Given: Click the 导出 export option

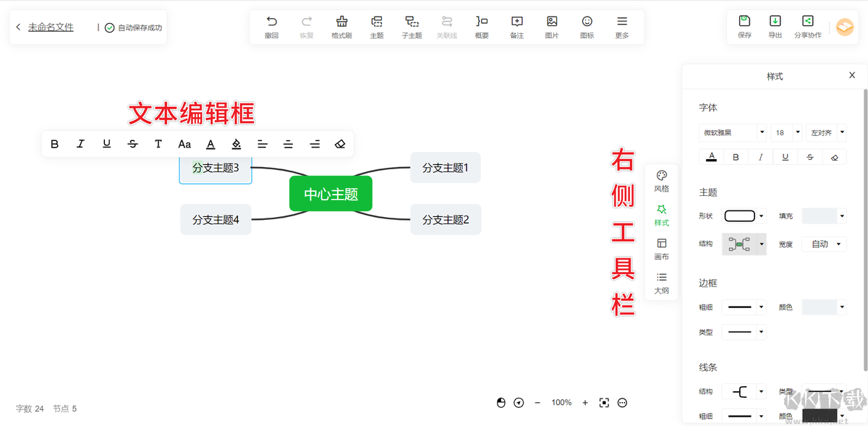Looking at the screenshot, I should click(775, 27).
